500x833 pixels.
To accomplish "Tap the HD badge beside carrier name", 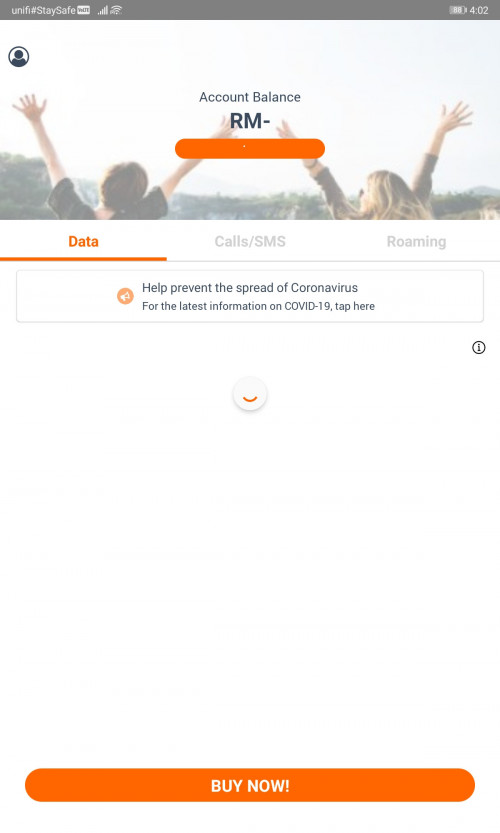I will [84, 10].
